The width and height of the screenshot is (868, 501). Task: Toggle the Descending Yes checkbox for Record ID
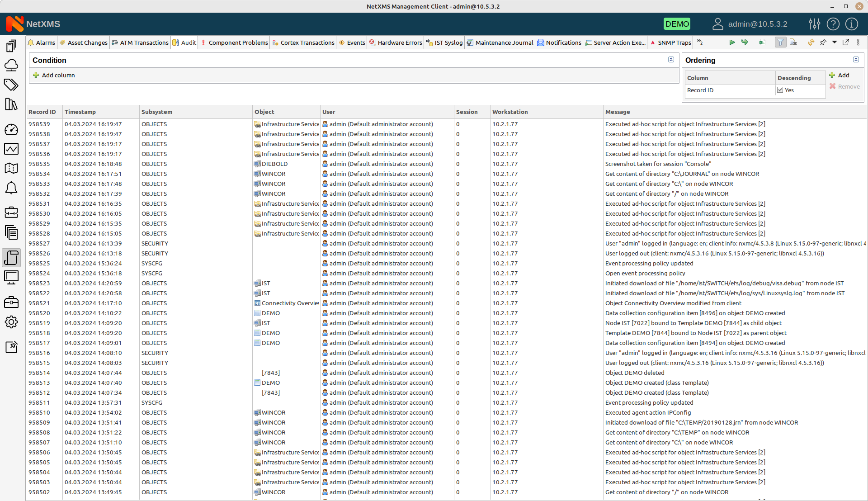780,90
